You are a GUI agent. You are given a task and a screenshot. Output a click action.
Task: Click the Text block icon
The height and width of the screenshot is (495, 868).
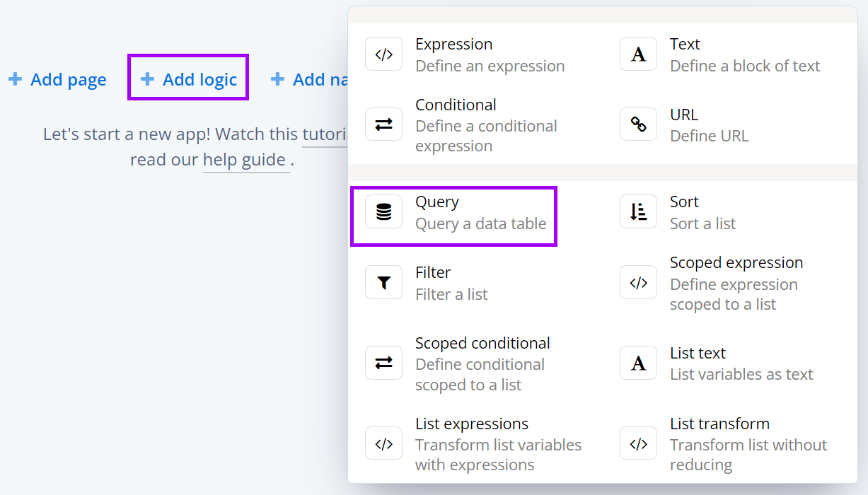(x=638, y=54)
